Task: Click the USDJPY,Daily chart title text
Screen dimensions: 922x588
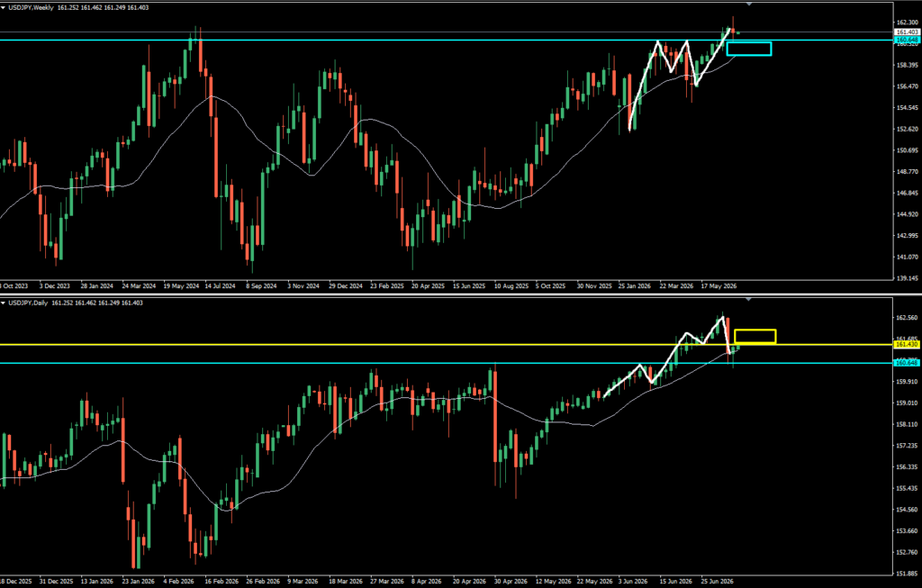Action: point(28,303)
